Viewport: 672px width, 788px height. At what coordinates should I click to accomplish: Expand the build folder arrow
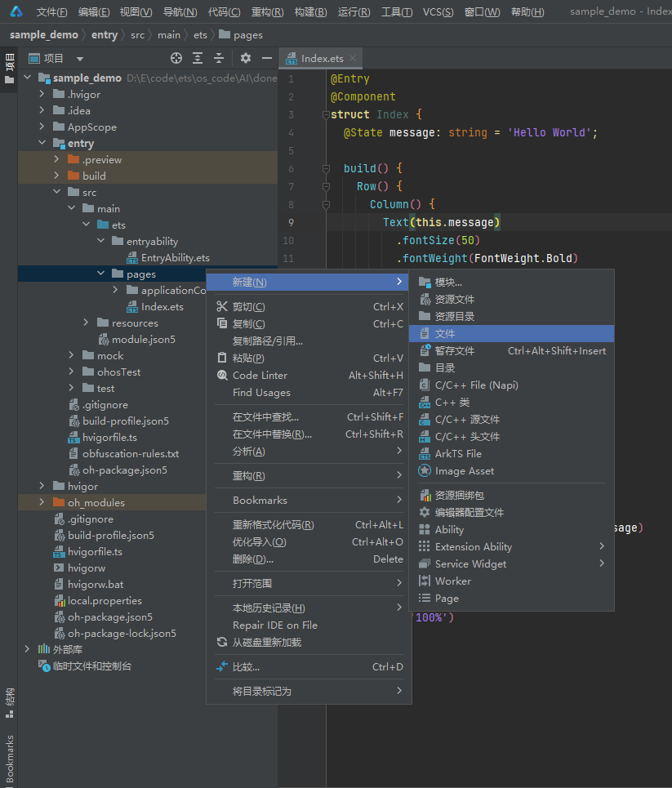click(57, 176)
